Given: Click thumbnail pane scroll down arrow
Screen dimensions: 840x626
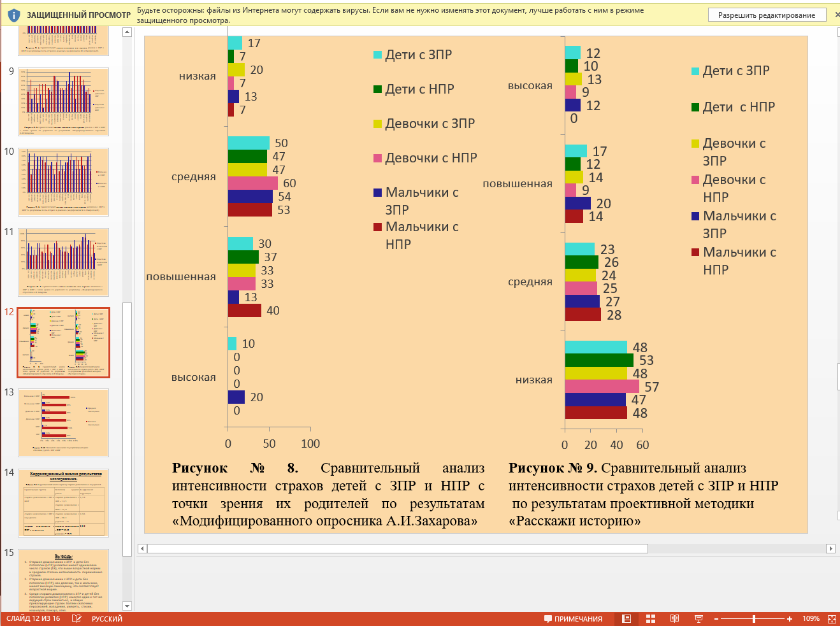Looking at the screenshot, I should [x=127, y=606].
